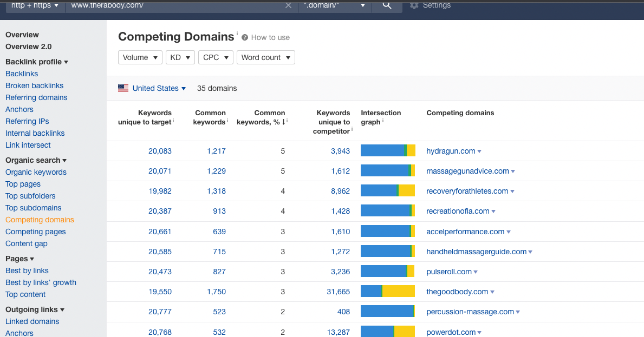Collapse the Backlink profile section
Image resolution: width=644 pixels, height=337 pixels.
[x=36, y=62]
